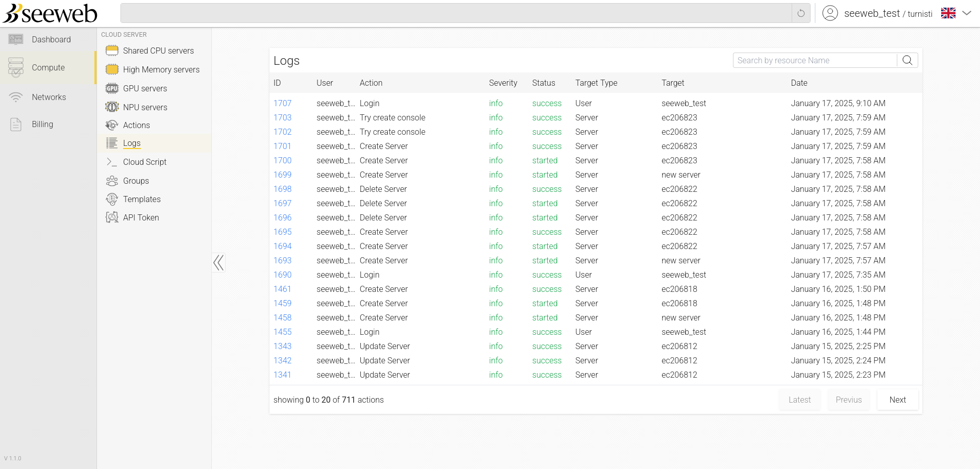Screen dimensions: 980x469
Task: Click the GPU servers icon
Action: (x=112, y=88)
